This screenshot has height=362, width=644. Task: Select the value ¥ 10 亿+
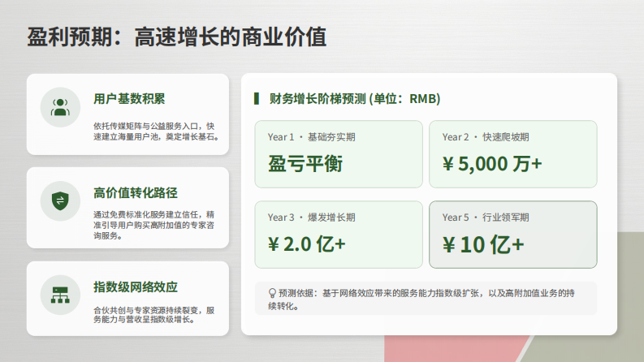(x=483, y=244)
